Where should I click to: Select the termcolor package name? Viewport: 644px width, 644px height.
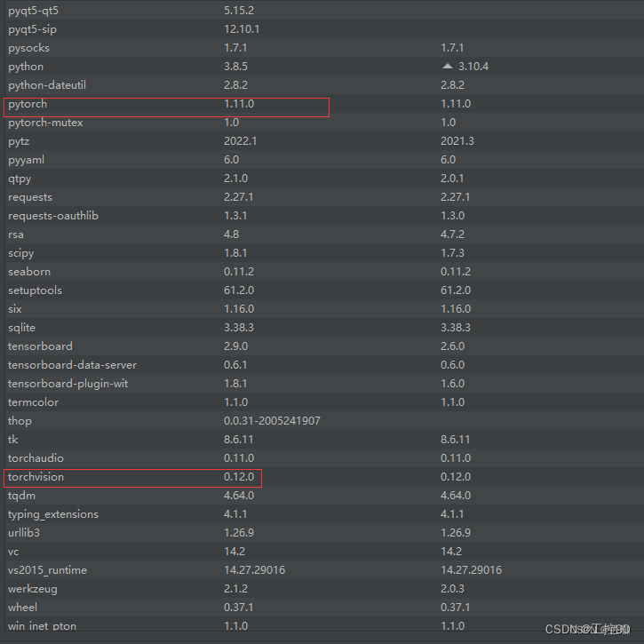(33, 402)
